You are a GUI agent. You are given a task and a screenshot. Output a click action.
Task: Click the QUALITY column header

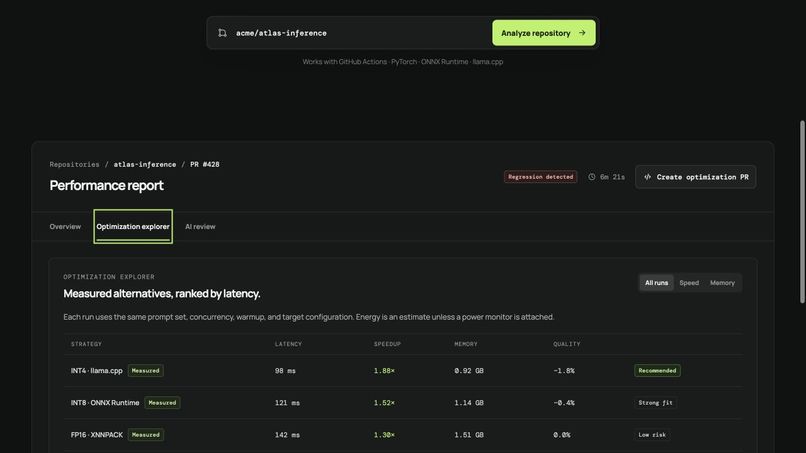566,344
